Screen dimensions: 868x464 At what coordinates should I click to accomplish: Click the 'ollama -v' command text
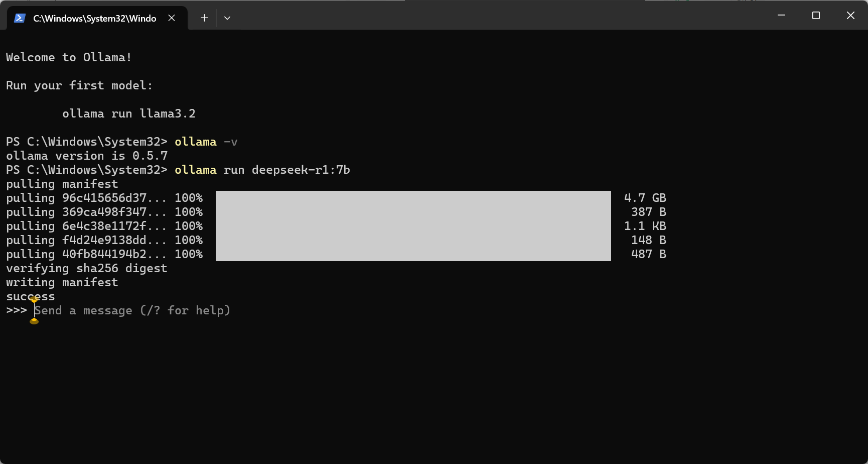pyautogui.click(x=206, y=142)
